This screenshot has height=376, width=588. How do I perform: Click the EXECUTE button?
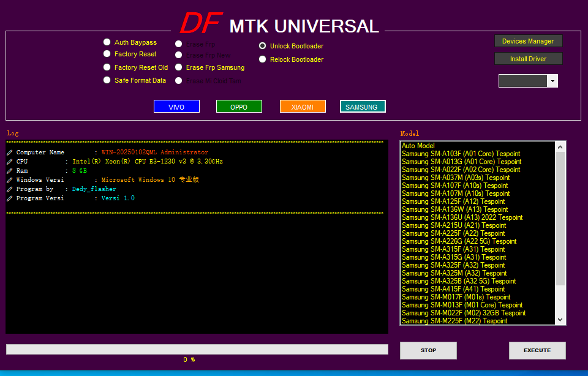click(x=537, y=350)
